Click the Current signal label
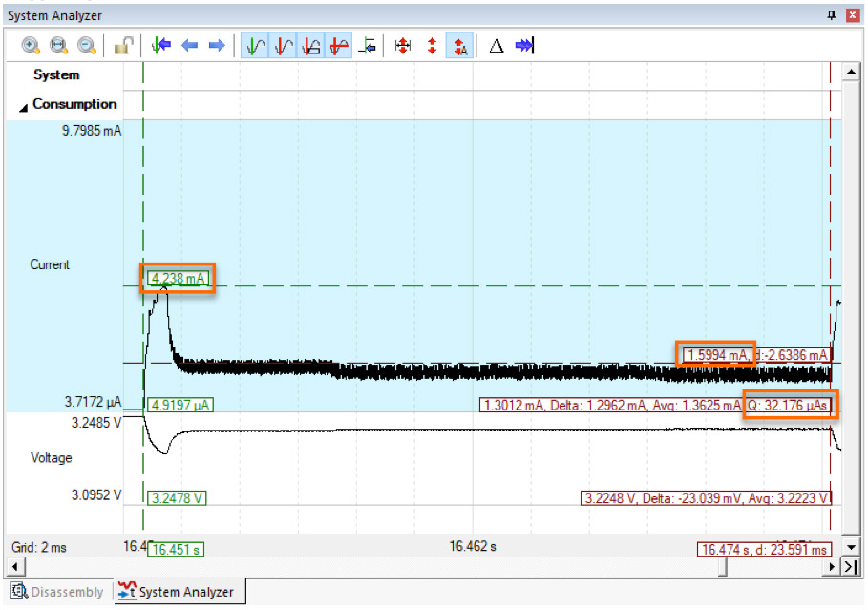The image size is (868, 610). click(x=50, y=264)
